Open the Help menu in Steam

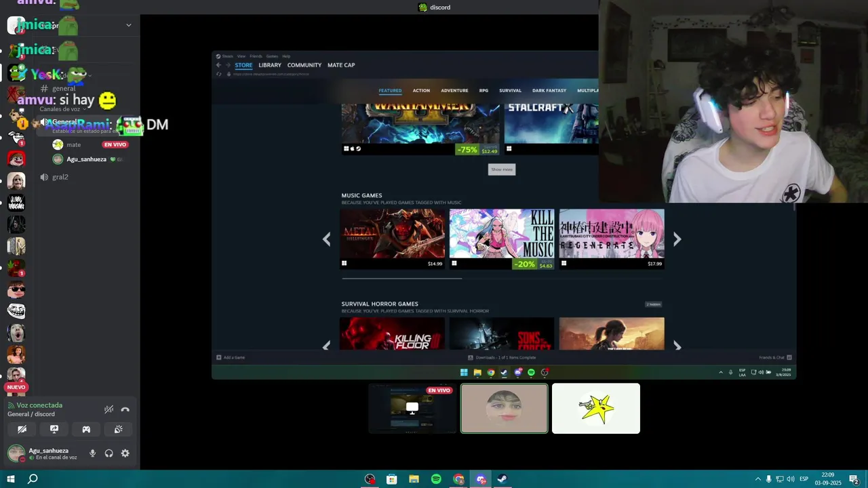[x=286, y=56]
